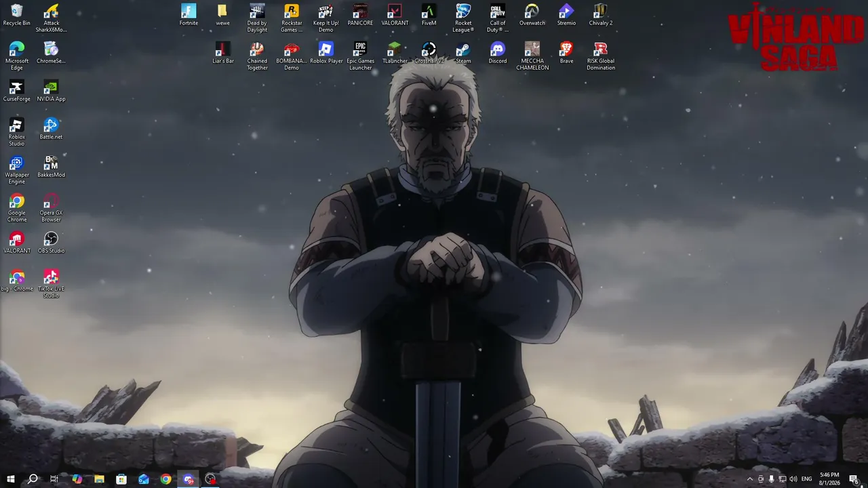The image size is (868, 488).
Task: Launch the Opera GX Browser shortcut
Action: pyautogui.click(x=51, y=208)
